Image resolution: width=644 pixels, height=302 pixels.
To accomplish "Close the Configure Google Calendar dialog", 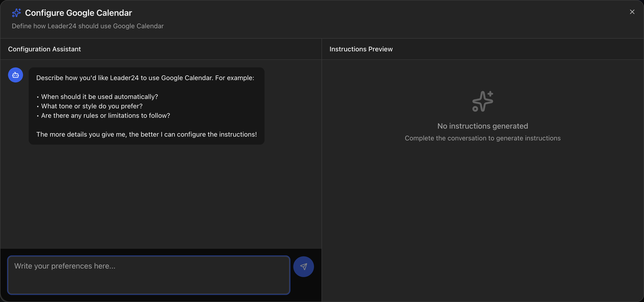I will click(x=632, y=12).
